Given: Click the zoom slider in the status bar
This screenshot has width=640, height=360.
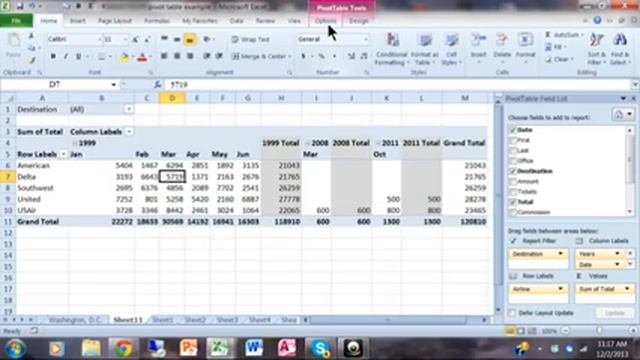Looking at the screenshot, I should [599, 331].
